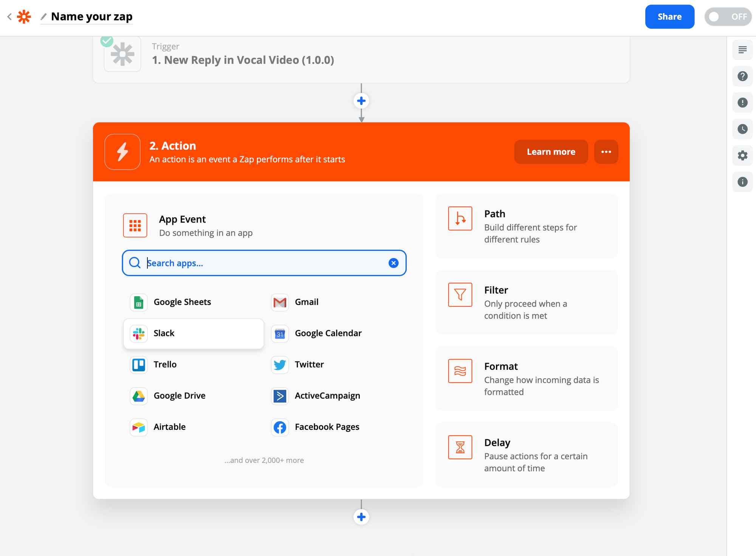The width and height of the screenshot is (756, 556).
Task: Go back using the left chevron
Action: click(x=9, y=17)
